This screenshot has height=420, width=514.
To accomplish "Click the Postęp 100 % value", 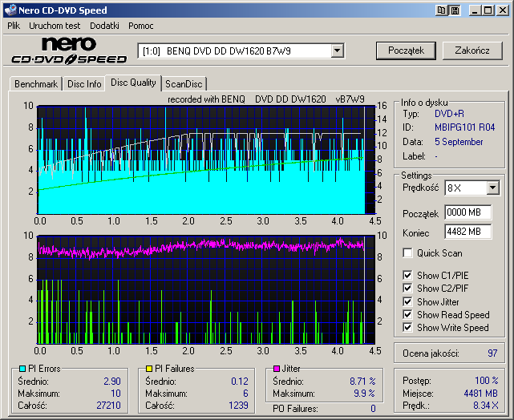I will [x=487, y=381].
